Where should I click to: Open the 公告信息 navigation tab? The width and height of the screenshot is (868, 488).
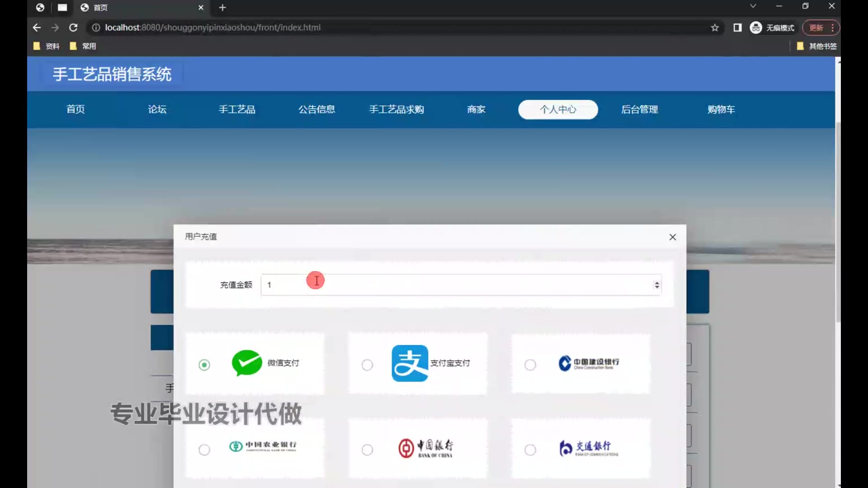click(x=316, y=109)
